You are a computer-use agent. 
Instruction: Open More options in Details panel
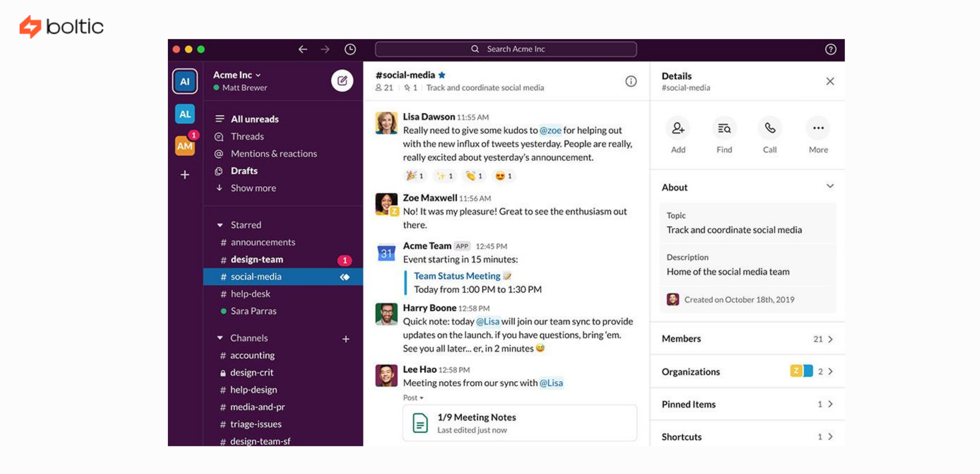pyautogui.click(x=818, y=128)
